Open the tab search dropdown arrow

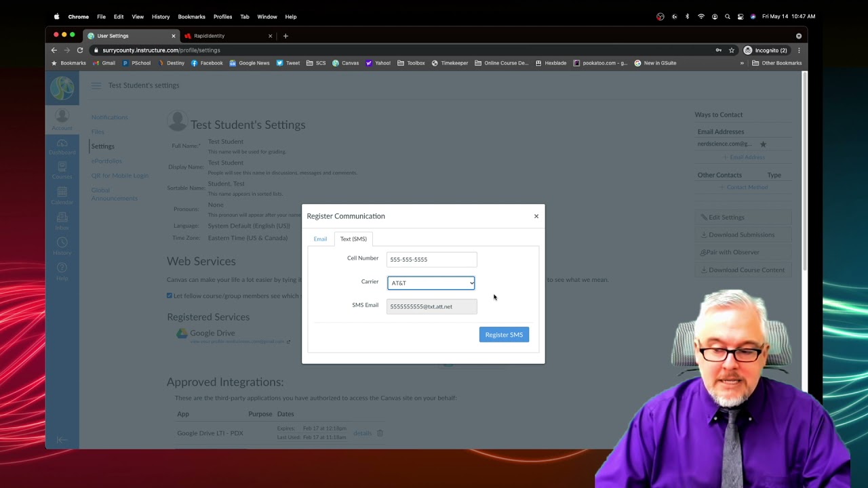799,36
